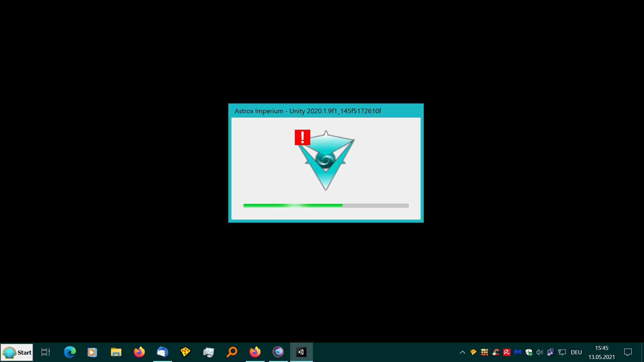This screenshot has height=362, width=644.
Task: Open the media player taskbar icon
Action: 92,352
